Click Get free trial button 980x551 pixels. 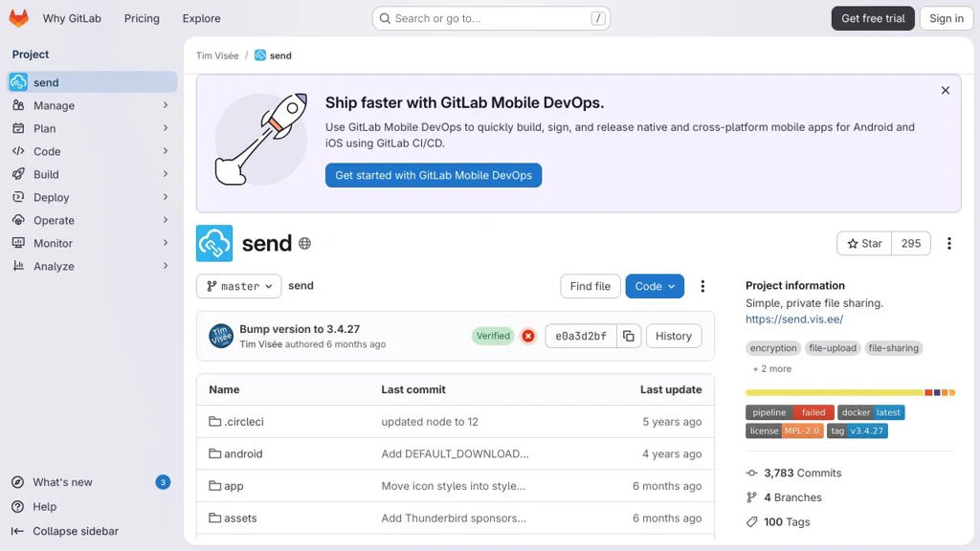point(873,18)
